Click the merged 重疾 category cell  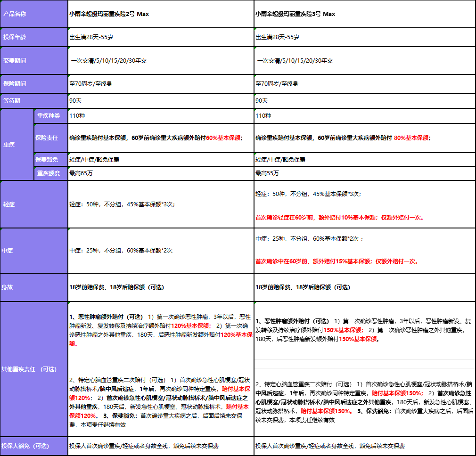coord(17,145)
